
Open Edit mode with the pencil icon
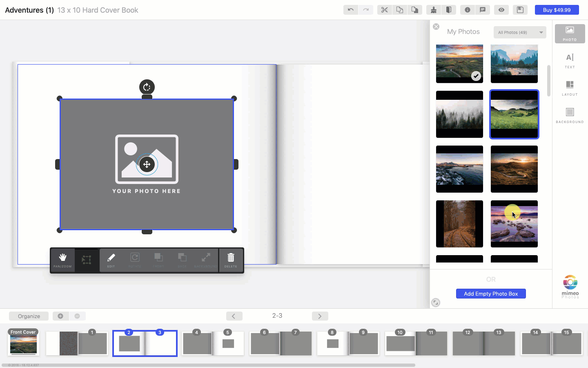coord(111,260)
